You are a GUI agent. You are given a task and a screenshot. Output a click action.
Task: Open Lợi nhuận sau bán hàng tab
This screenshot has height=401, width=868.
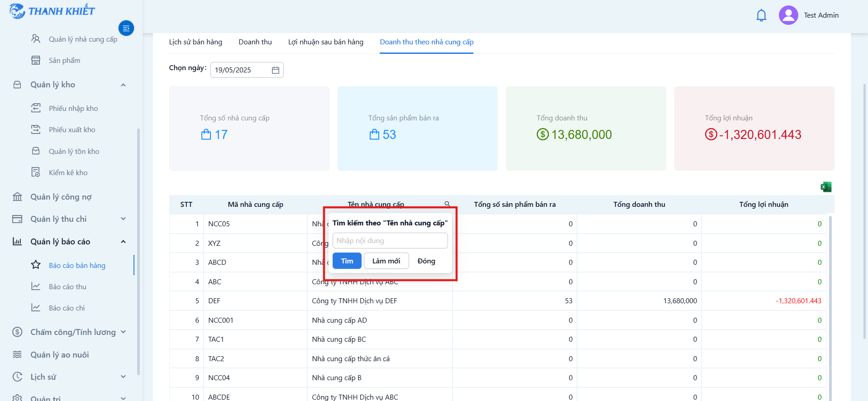[x=326, y=42]
